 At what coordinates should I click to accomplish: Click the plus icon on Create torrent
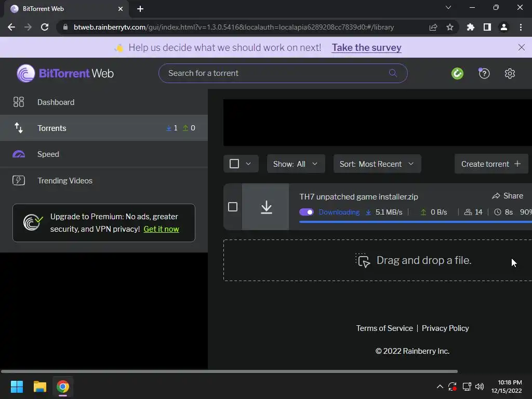click(517, 164)
